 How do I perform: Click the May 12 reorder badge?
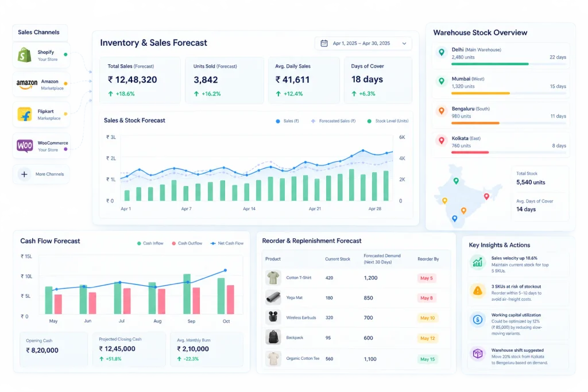427,338
